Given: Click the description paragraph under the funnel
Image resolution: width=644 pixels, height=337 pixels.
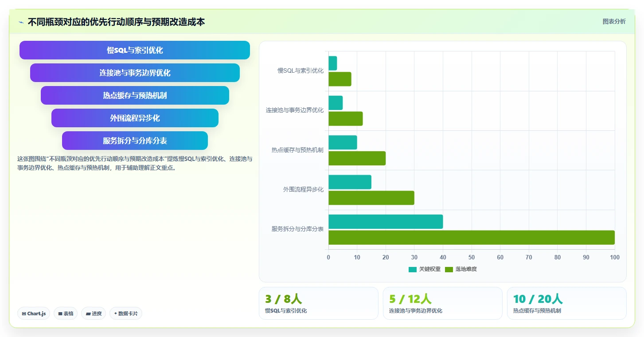Looking at the screenshot, I should (135, 163).
